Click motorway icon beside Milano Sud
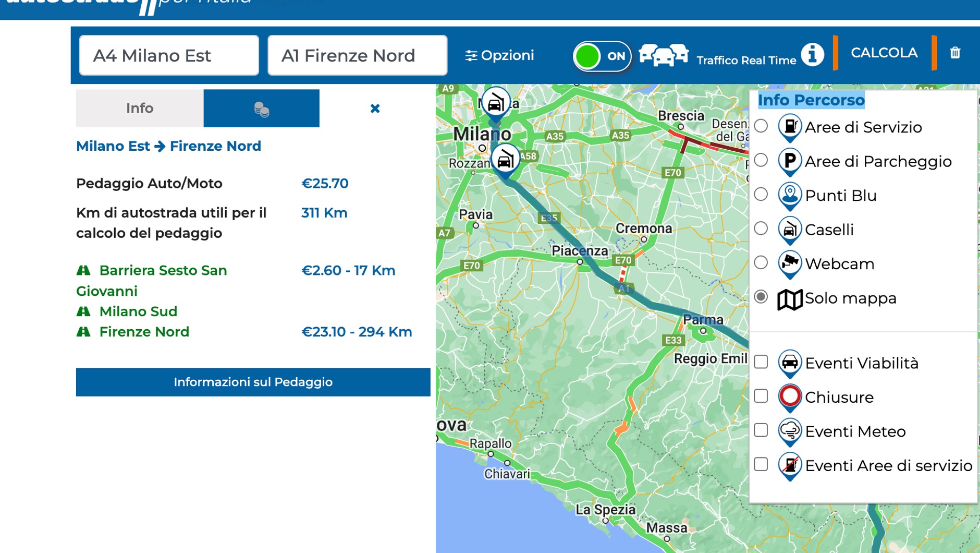Viewport: 980px width, 553px height. (x=83, y=311)
